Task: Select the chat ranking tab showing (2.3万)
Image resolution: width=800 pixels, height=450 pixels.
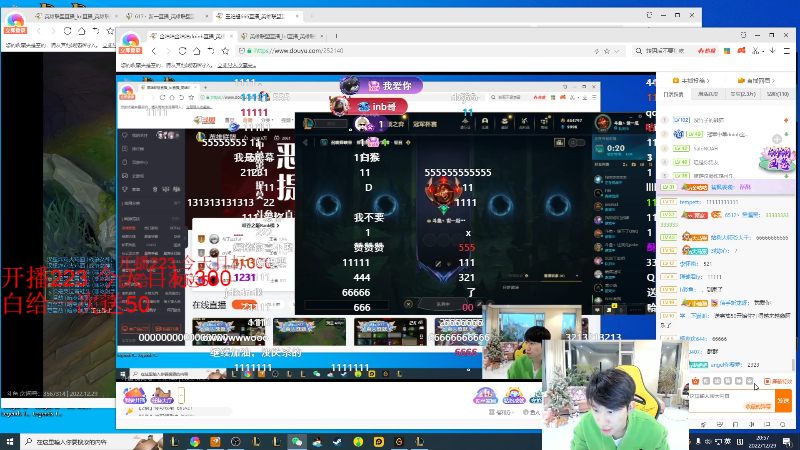Action: click(x=742, y=94)
